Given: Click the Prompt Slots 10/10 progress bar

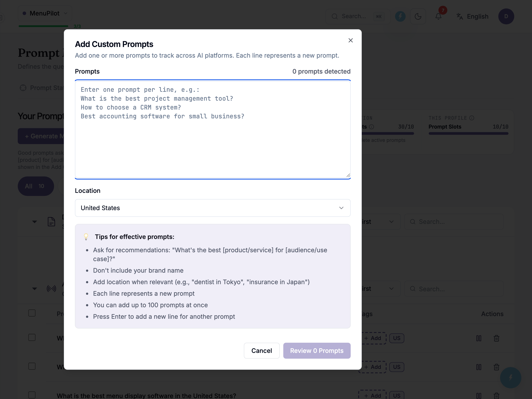Looking at the screenshot, I should pos(468,133).
